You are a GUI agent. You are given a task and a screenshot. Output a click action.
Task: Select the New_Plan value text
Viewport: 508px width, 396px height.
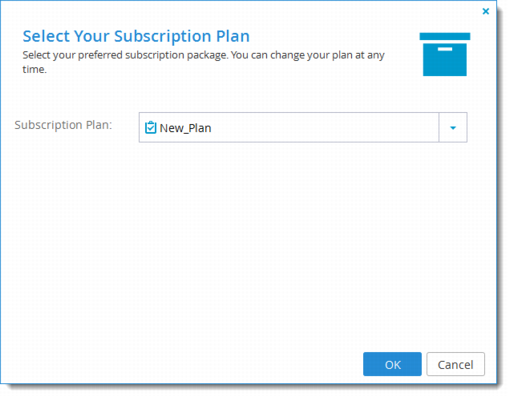coord(185,128)
